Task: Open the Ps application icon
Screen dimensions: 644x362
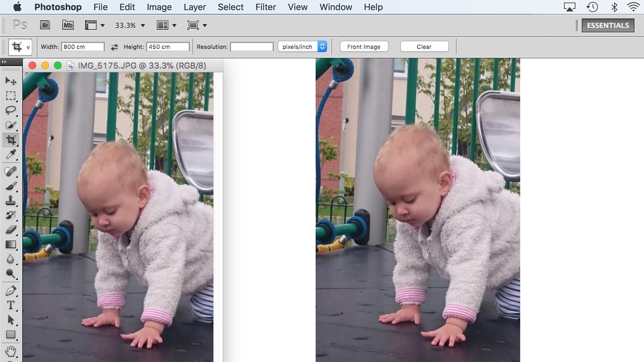Action: pos(20,25)
